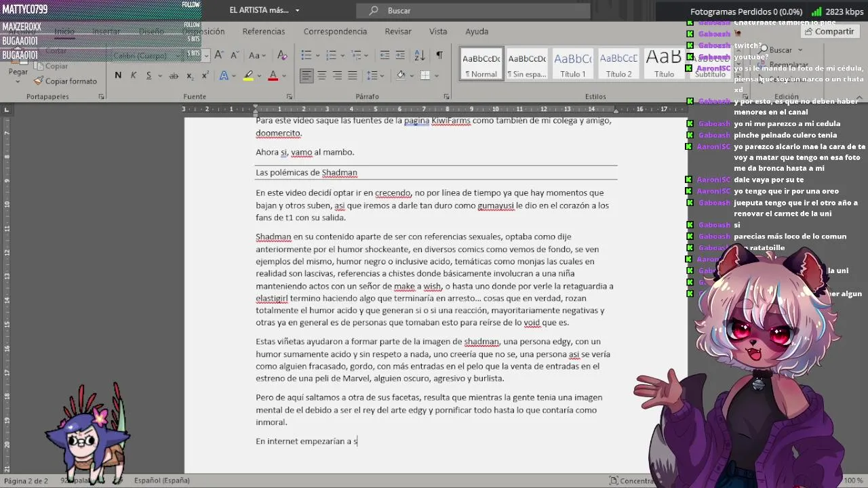868x488 pixels.
Task: Switch to the Referencias tab
Action: point(264,31)
